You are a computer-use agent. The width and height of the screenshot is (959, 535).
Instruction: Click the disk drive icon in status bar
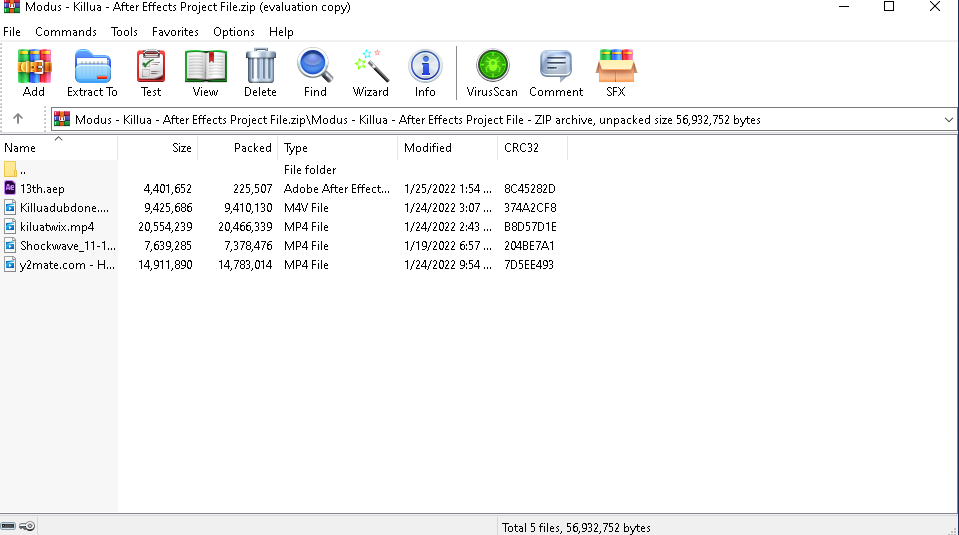click(x=8, y=526)
